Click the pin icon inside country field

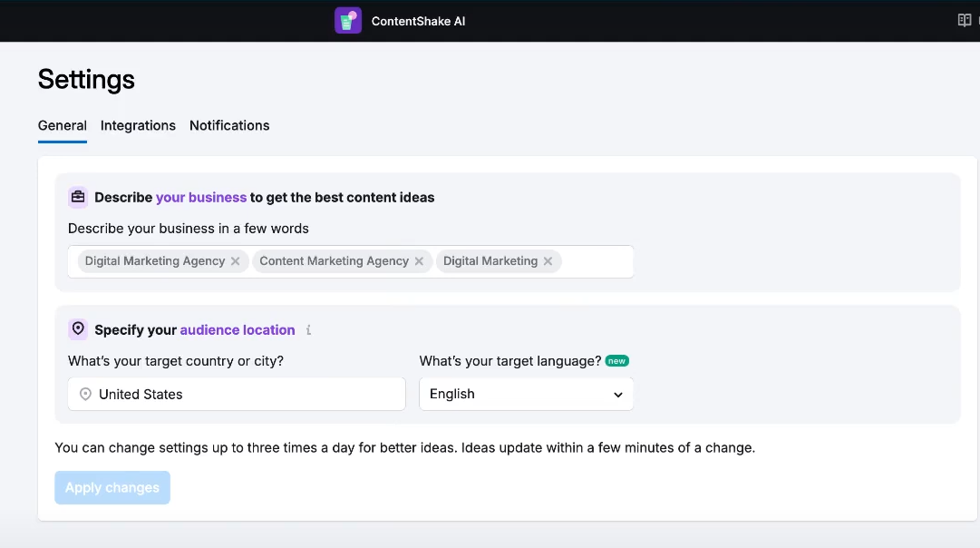click(85, 394)
